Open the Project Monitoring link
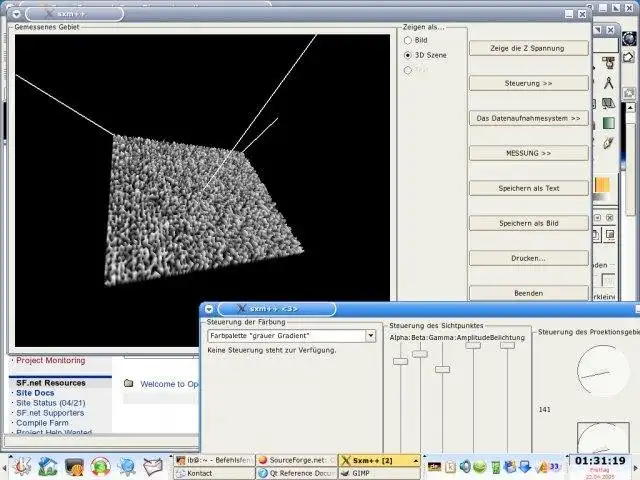 (51, 360)
